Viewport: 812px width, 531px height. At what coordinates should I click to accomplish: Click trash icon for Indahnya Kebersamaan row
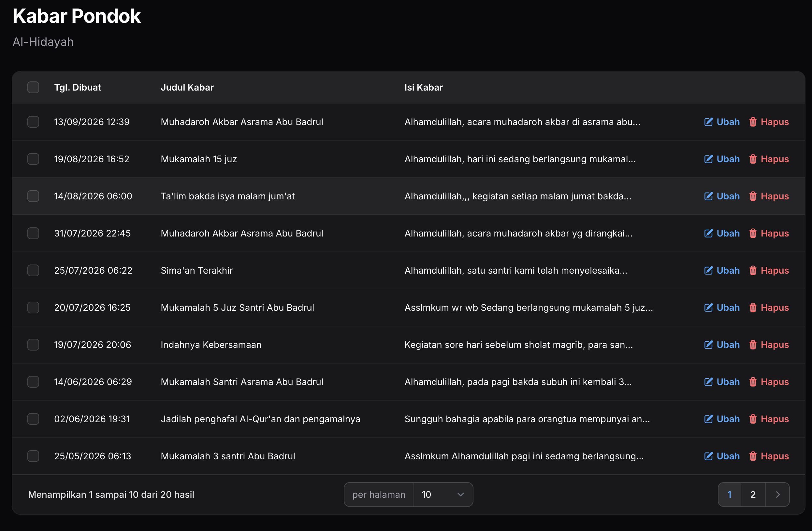click(x=753, y=345)
